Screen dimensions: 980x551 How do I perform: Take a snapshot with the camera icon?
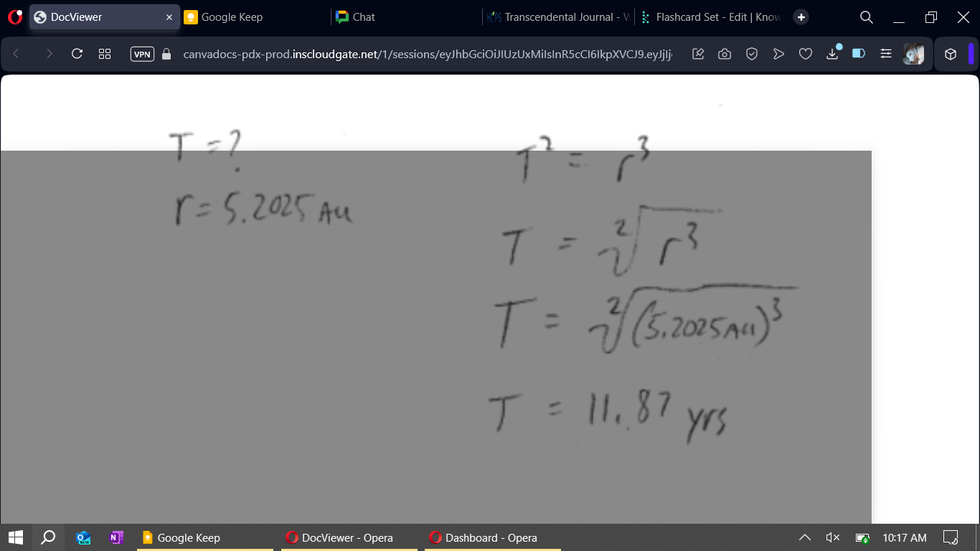pyautogui.click(x=725, y=54)
